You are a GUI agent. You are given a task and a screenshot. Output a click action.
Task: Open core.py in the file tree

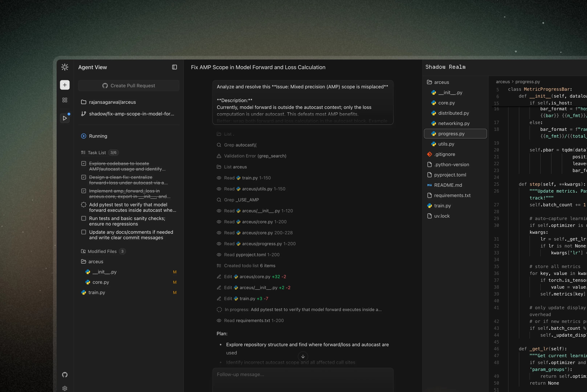pyautogui.click(x=446, y=103)
